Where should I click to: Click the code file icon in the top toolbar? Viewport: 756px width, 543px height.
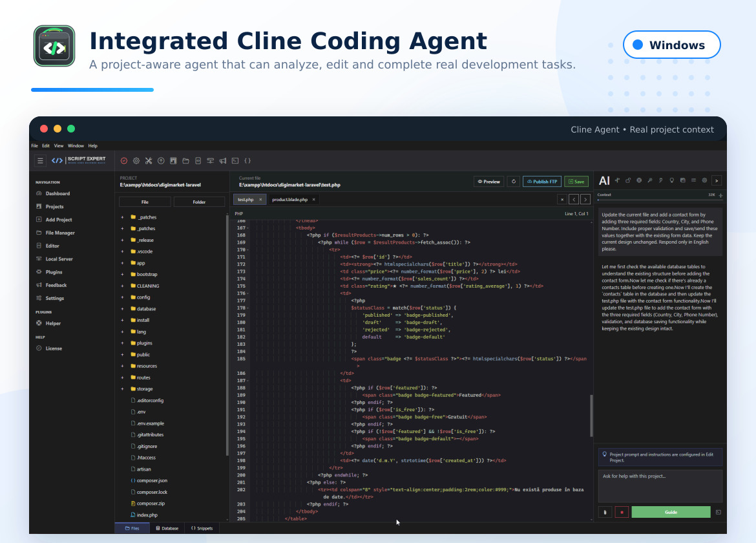(x=198, y=161)
